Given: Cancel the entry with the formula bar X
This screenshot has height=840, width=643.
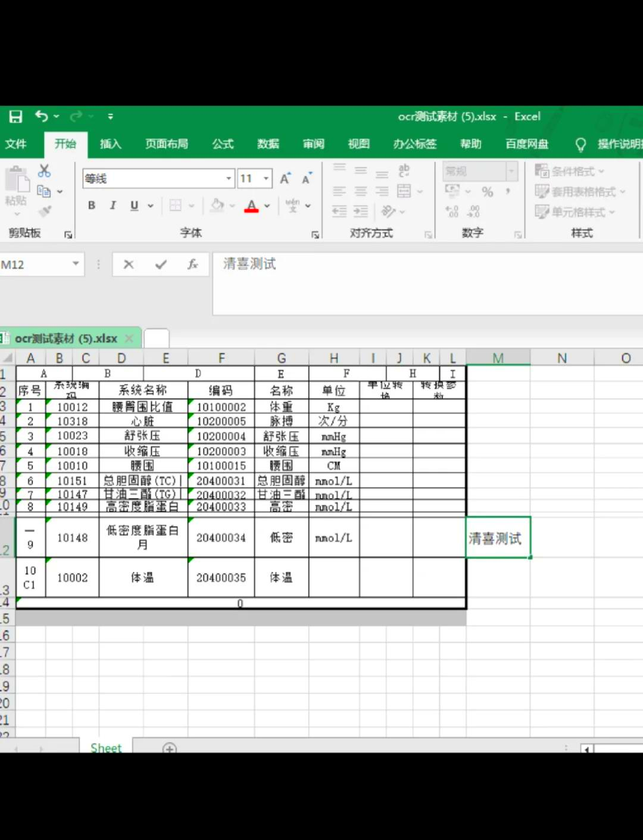Looking at the screenshot, I should [129, 265].
